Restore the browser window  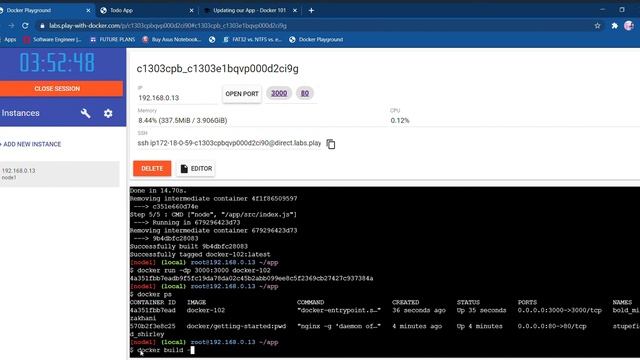click(x=622, y=9)
